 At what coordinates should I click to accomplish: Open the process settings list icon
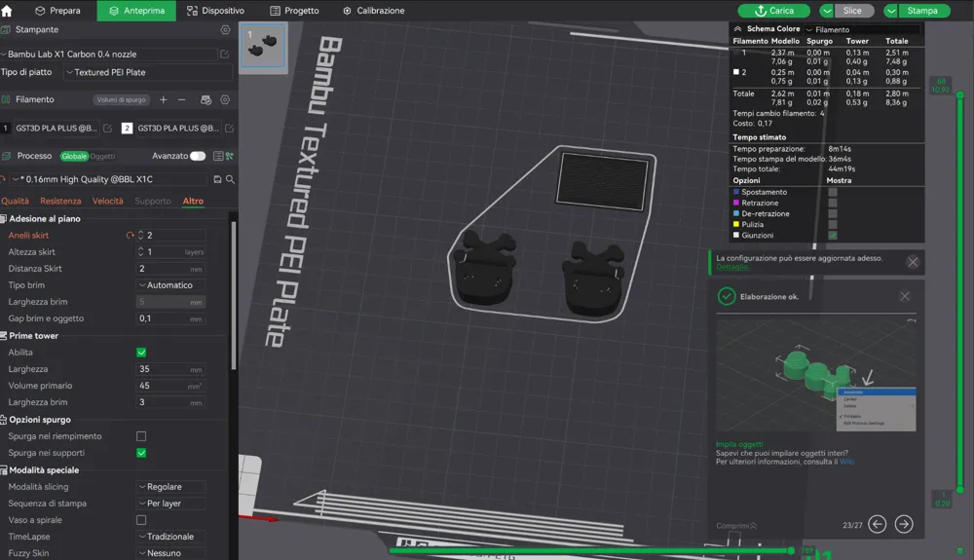(218, 156)
